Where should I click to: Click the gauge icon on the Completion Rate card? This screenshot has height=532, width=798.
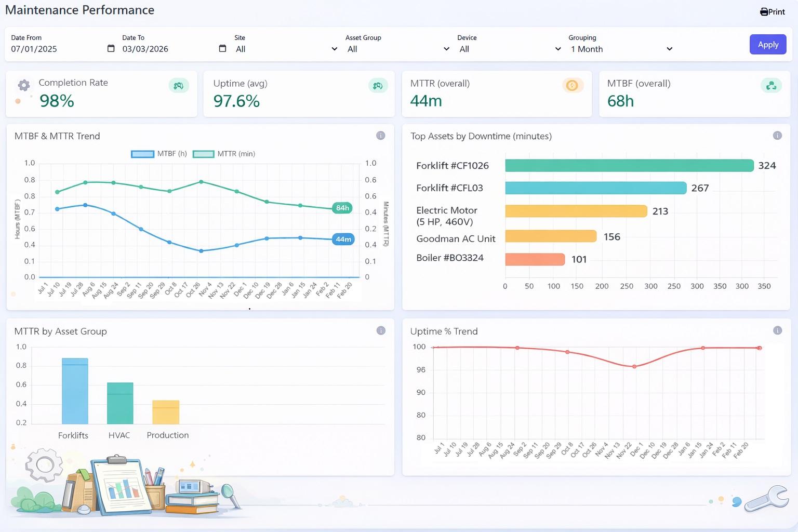[x=179, y=85]
